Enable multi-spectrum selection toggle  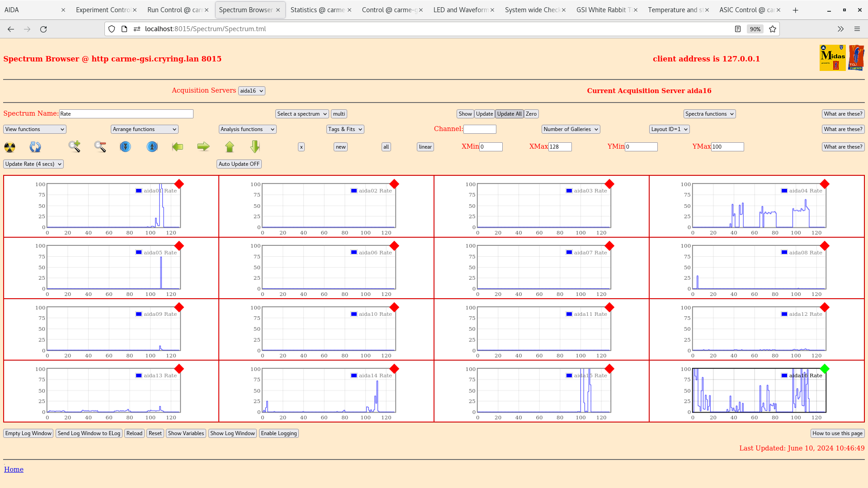pos(339,113)
